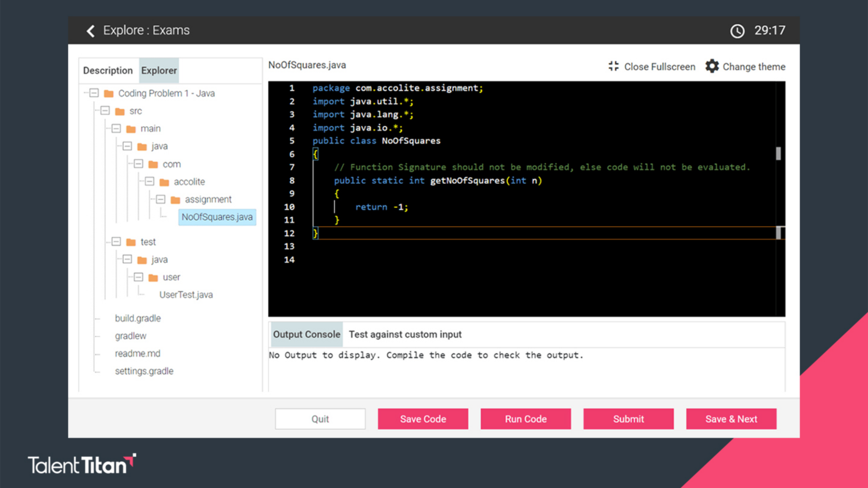The height and width of the screenshot is (488, 868).
Task: Go back using the Explore Exams arrow
Action: pos(91,31)
